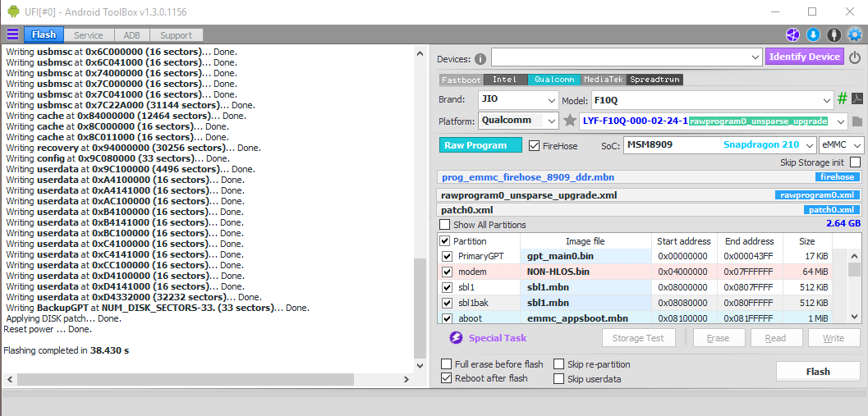Screen dimensions: 868x416
Task: Enable Skip userdata checkbox
Action: coord(558,379)
